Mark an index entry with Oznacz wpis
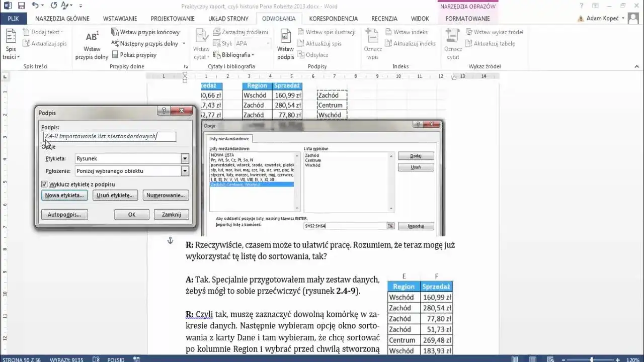Screen dimensions: 644x362 pyautogui.click(x=372, y=44)
